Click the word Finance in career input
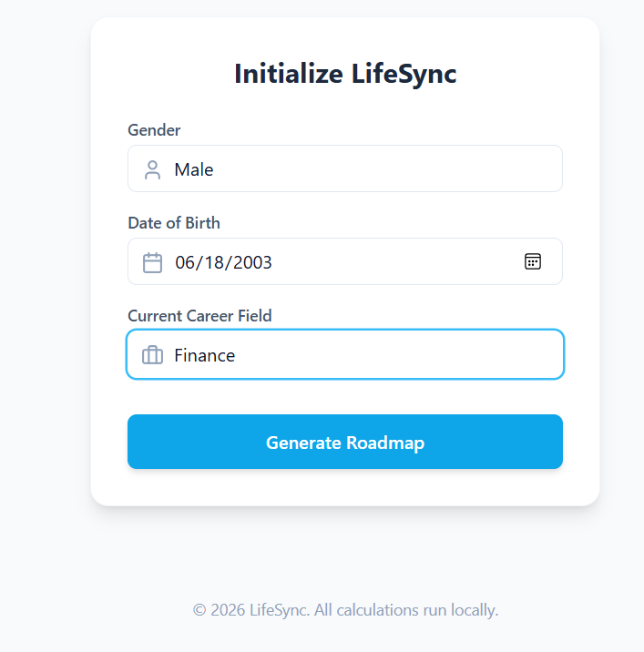The height and width of the screenshot is (652, 644). pos(205,355)
